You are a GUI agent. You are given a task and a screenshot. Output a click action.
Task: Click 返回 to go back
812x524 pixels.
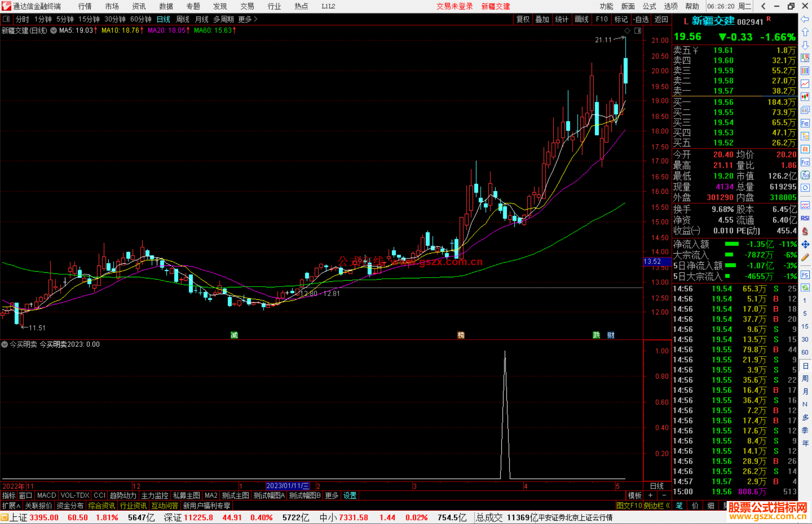[661, 19]
